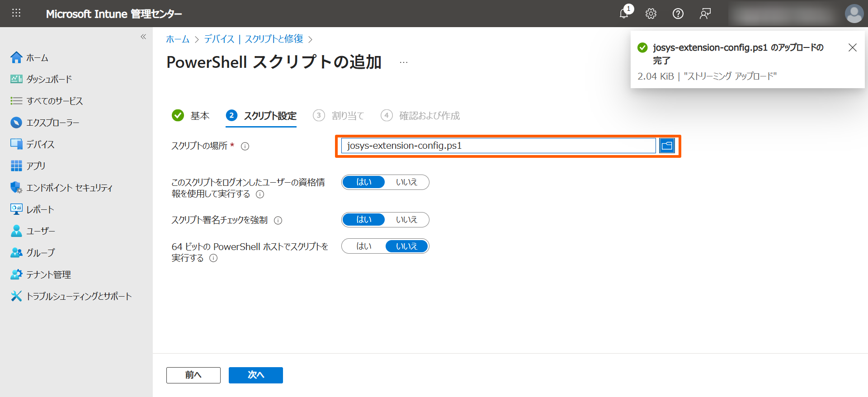The height and width of the screenshot is (397, 868).
Task: Open portal settings gear icon
Action: click(x=651, y=14)
